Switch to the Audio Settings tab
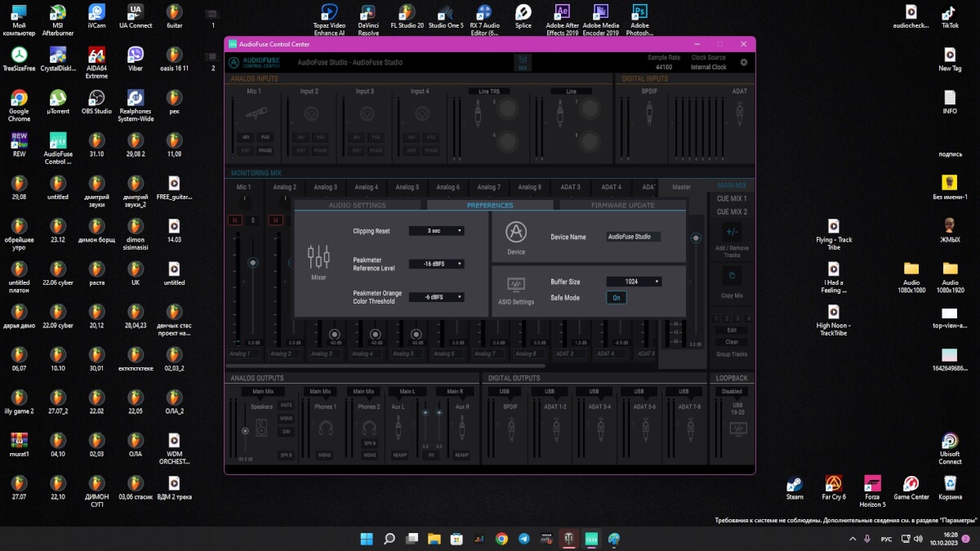 click(x=357, y=206)
